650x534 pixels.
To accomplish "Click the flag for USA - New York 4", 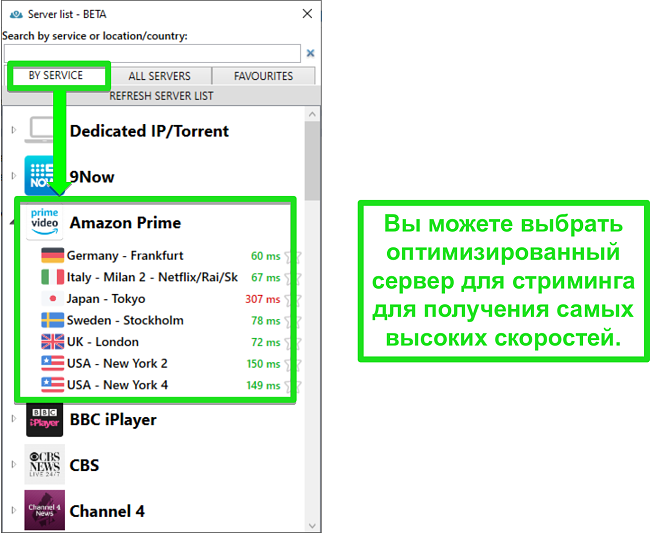I will (53, 385).
